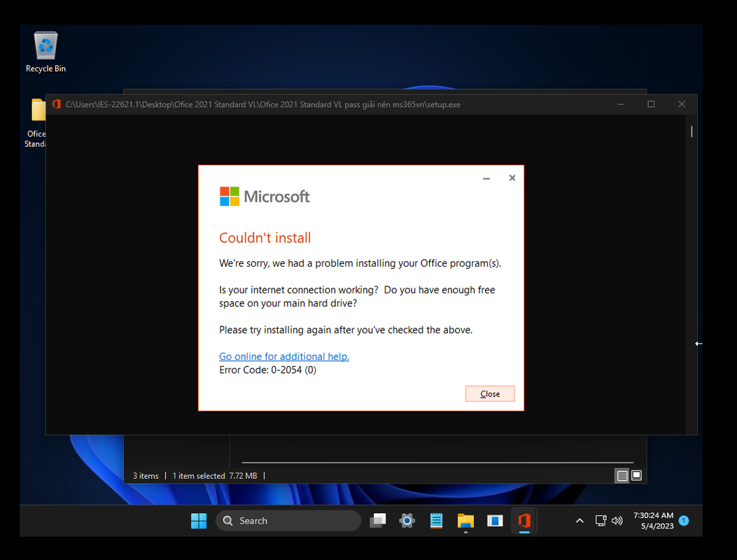Click the taskbar Search box
This screenshot has width=737, height=560.
click(x=288, y=521)
